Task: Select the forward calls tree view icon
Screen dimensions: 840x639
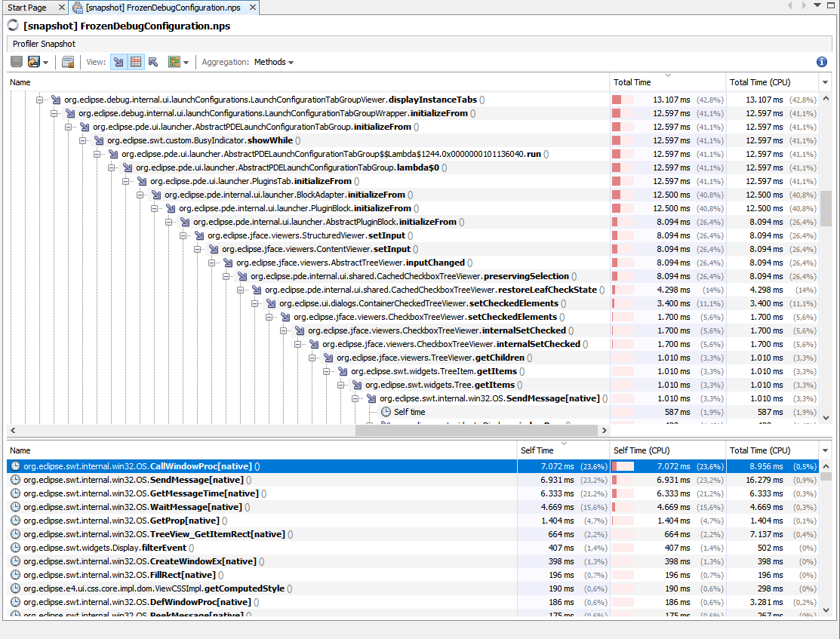Action: (x=118, y=62)
